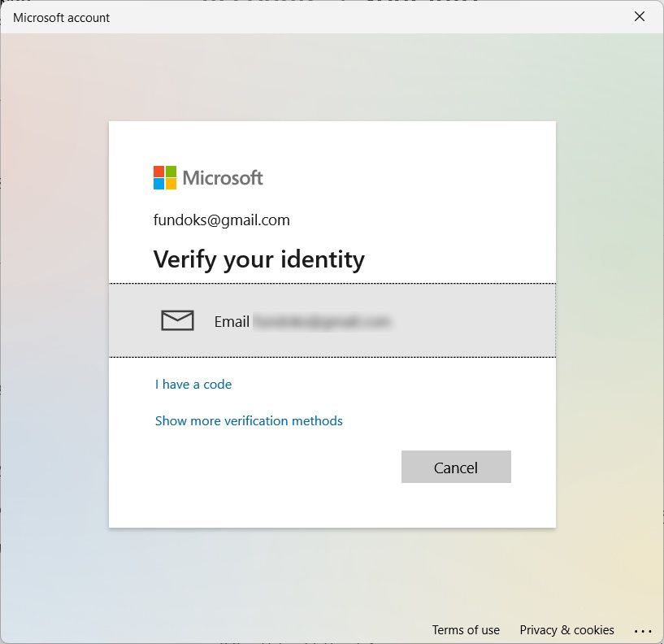
Task: Open Terms of use
Action: pos(466,630)
